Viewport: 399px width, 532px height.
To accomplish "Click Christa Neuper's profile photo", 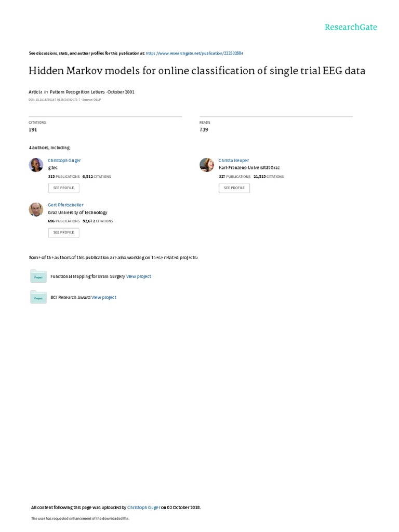I will [207, 165].
